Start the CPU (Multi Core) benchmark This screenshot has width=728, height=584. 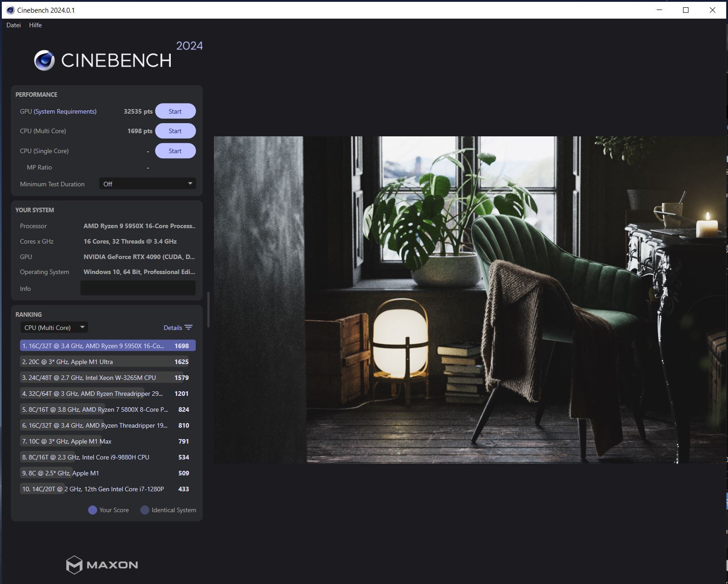[x=175, y=131]
